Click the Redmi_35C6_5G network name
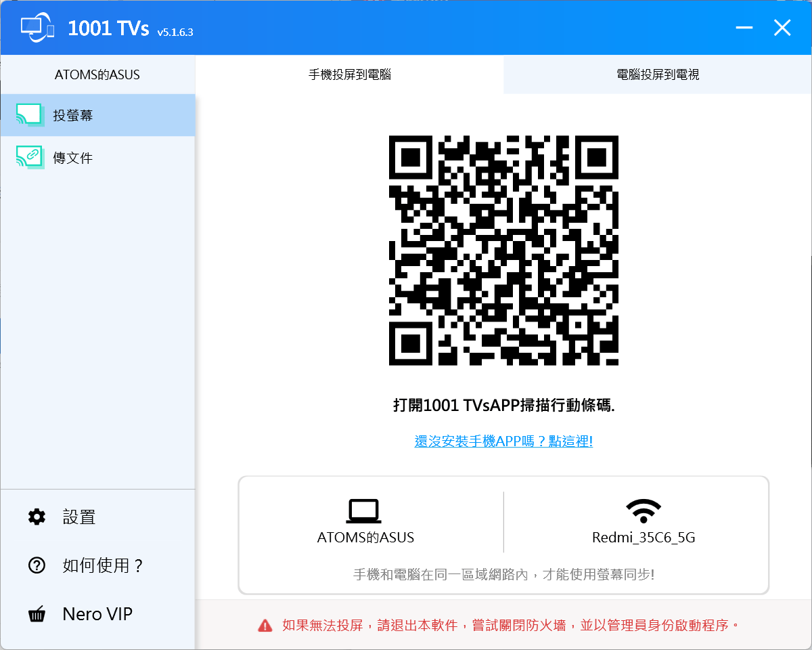 point(644,538)
